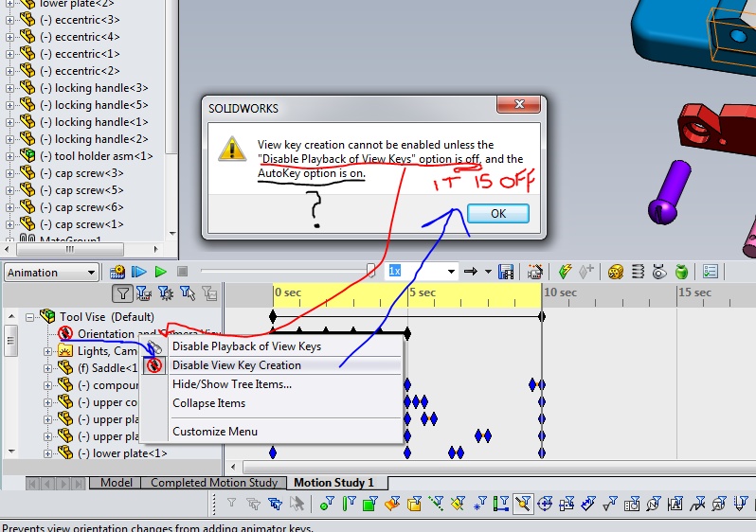The width and height of the screenshot is (756, 532).
Task: Click Play from Start in animation toolbar
Action: coord(139,273)
